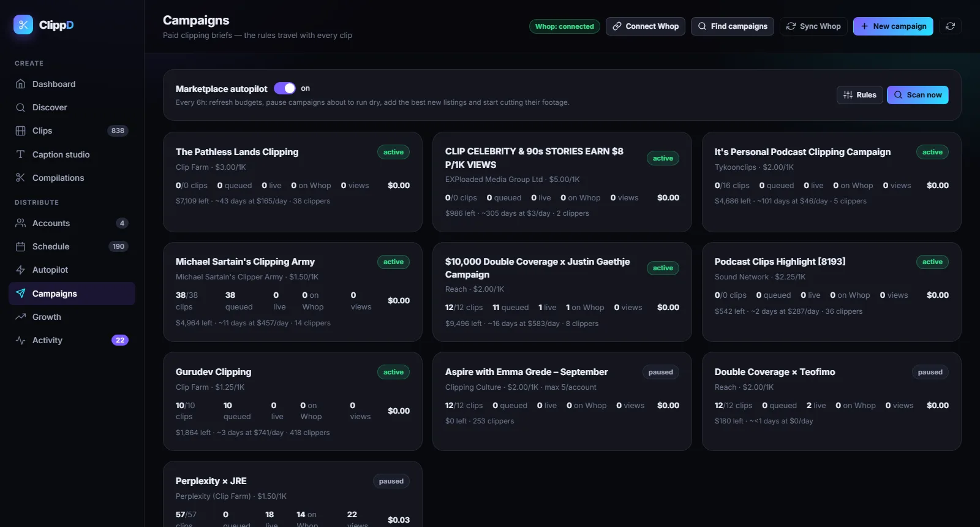
Task: Click the Dashboard home icon
Action: click(x=20, y=84)
